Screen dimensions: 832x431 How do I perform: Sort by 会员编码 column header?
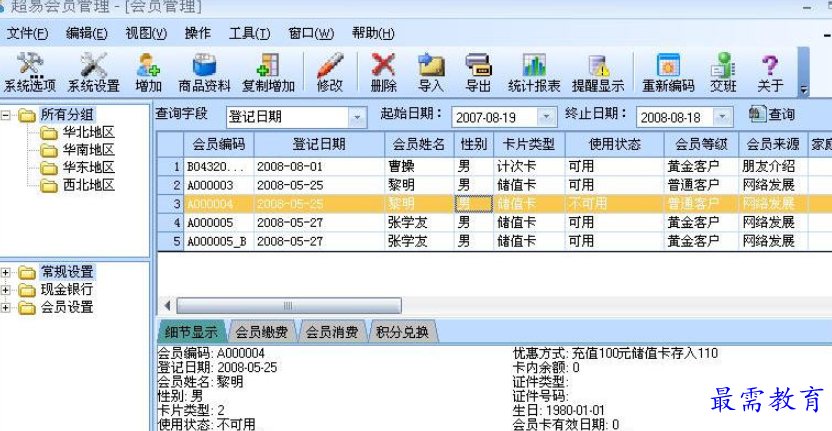pos(219,144)
